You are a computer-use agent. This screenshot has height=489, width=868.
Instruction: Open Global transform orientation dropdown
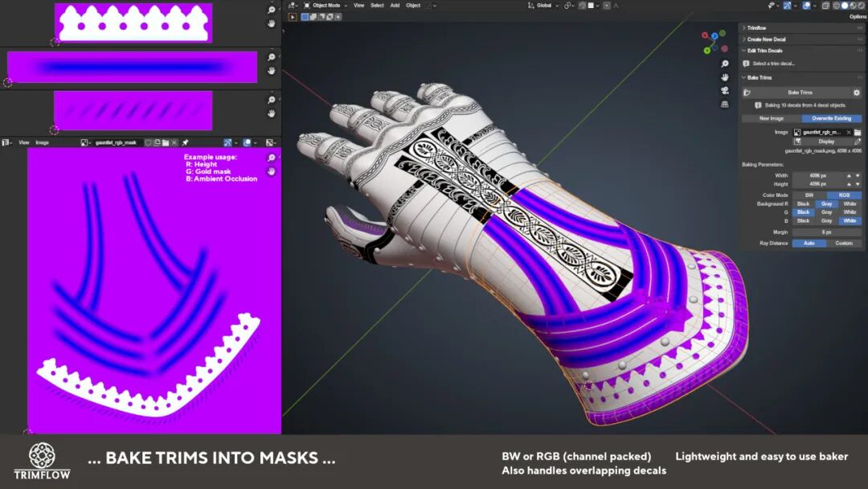point(542,6)
